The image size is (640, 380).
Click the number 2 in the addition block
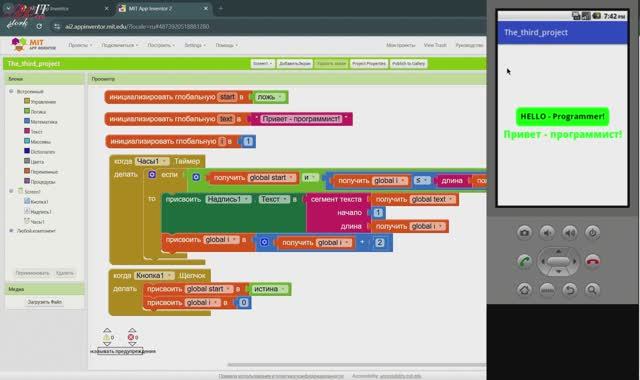click(380, 242)
